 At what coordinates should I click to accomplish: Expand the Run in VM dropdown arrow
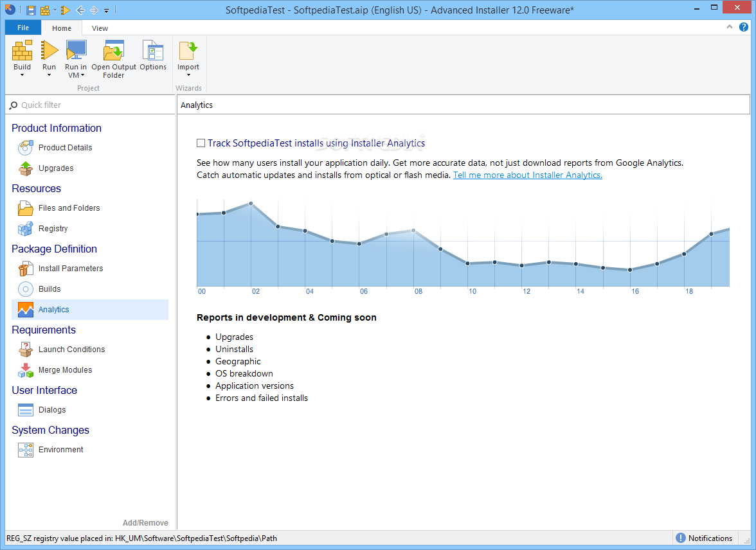pyautogui.click(x=82, y=75)
